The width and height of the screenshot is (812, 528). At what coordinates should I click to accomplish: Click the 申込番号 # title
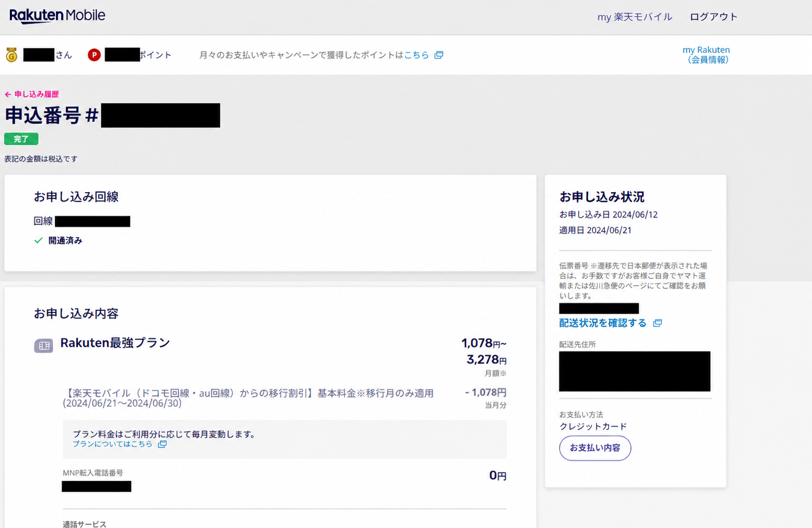tap(52, 115)
